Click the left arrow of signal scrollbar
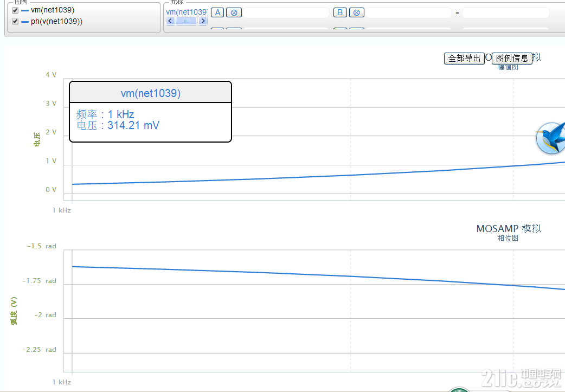Image resolution: width=565 pixels, height=392 pixels. click(x=170, y=21)
